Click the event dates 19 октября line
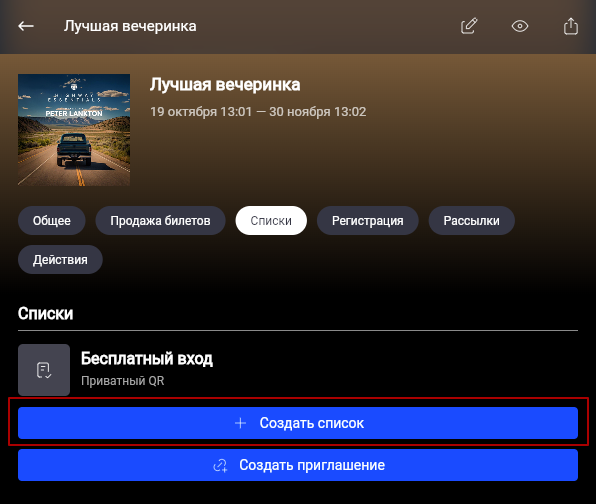This screenshot has height=504, width=596. [258, 112]
